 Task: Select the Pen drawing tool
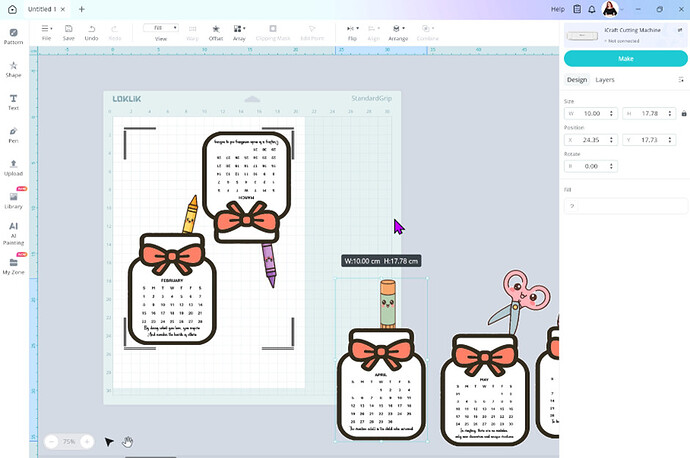coord(14,134)
